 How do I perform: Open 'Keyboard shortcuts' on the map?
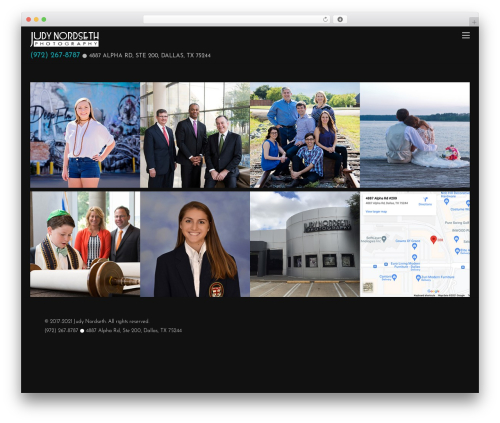point(424,295)
